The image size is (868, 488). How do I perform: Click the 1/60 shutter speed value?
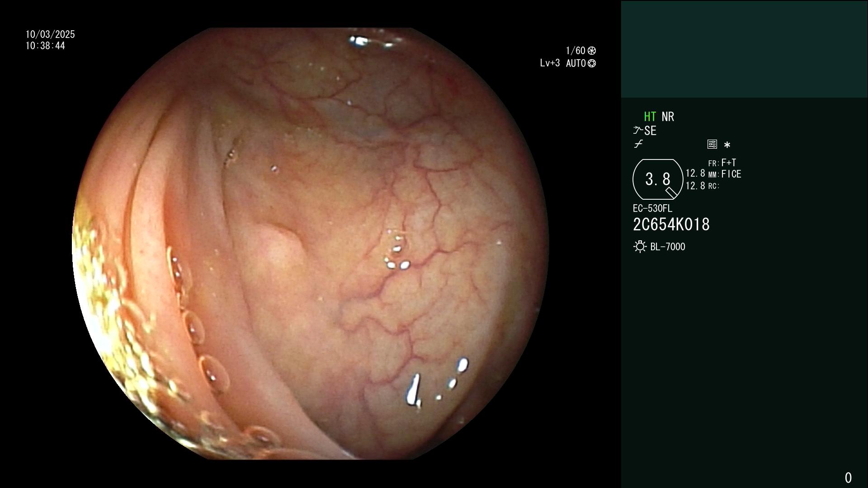(x=576, y=51)
